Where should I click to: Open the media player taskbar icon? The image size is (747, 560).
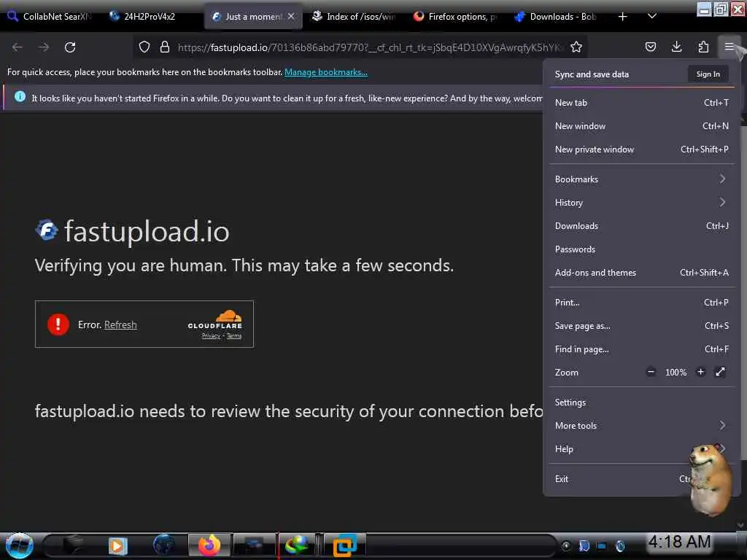click(117, 546)
